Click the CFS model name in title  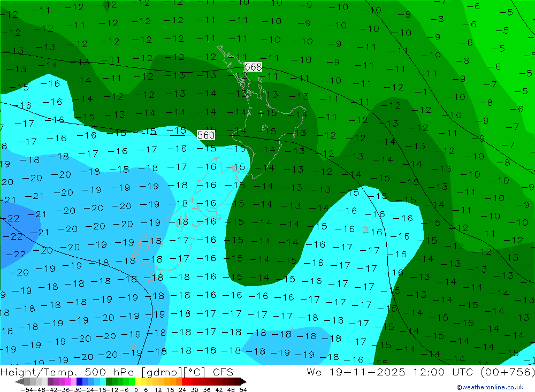coord(223,372)
